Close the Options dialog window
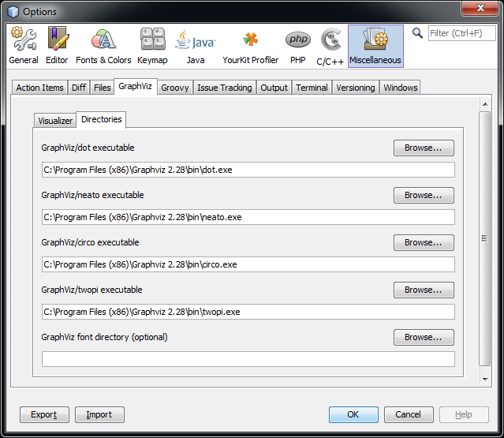 point(480,8)
